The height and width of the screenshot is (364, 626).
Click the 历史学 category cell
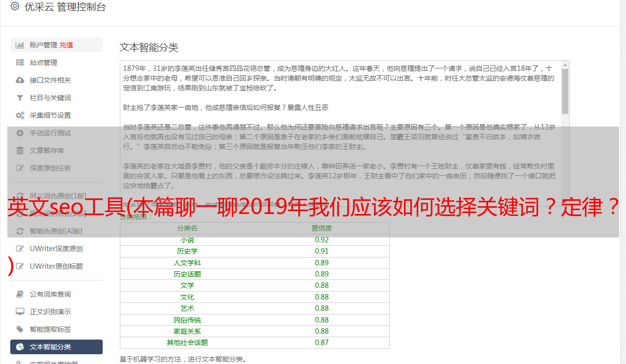click(x=187, y=251)
